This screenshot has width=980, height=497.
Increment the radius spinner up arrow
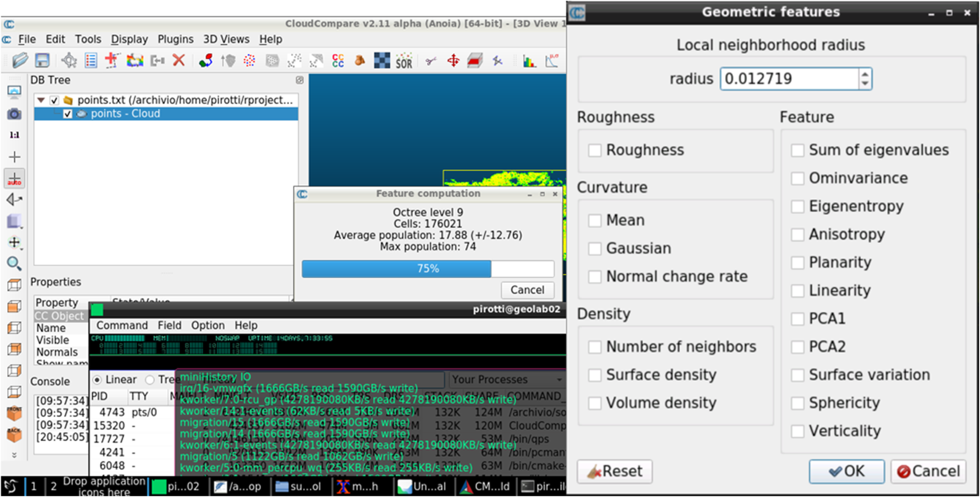click(865, 74)
